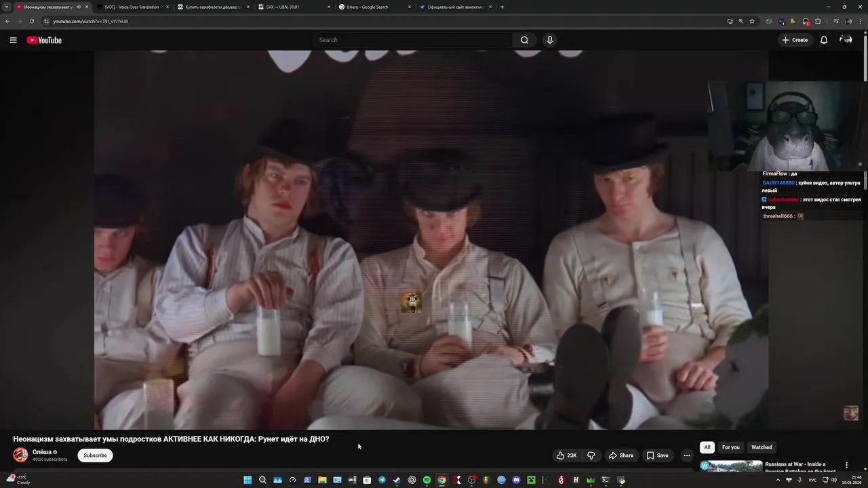The image size is (868, 488).
Task: Switch to the Купить авиабилеты tab
Action: pos(212,7)
